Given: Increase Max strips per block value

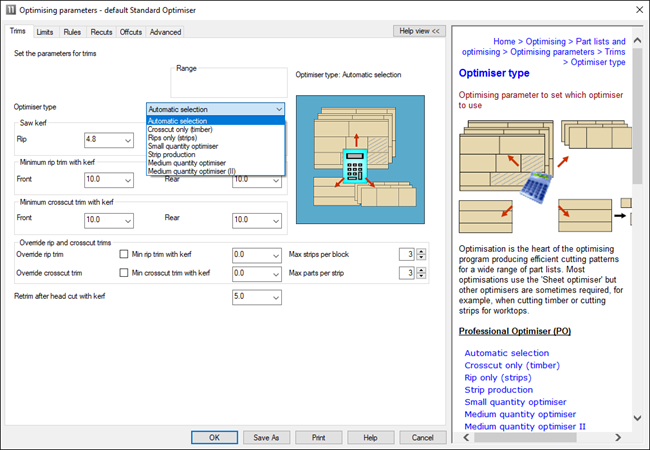Looking at the screenshot, I should [421, 251].
